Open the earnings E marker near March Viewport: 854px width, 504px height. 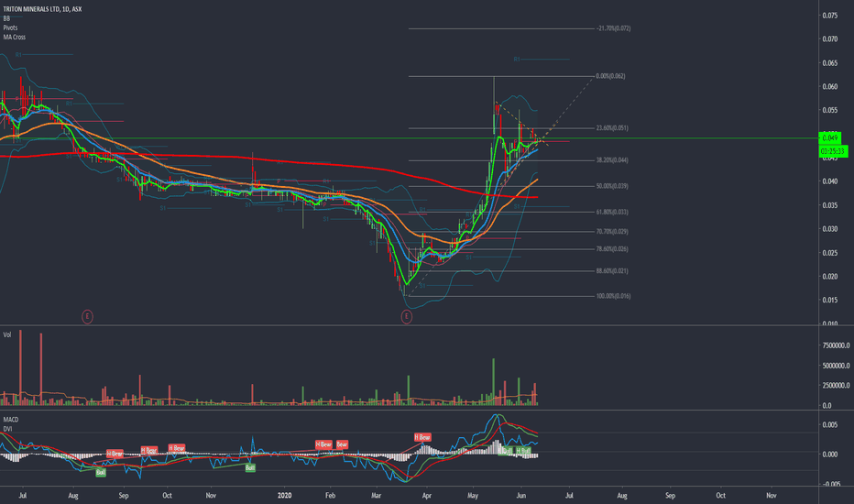point(406,316)
